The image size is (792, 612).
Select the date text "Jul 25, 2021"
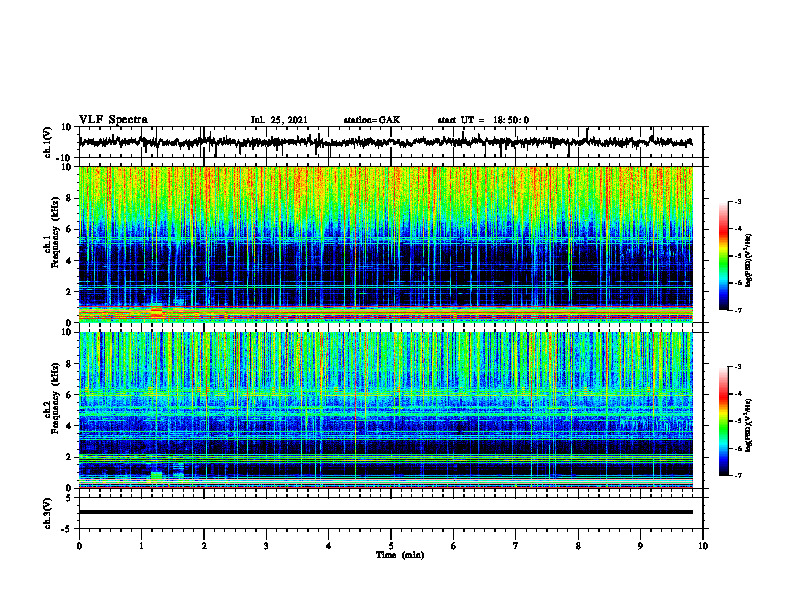(x=279, y=120)
